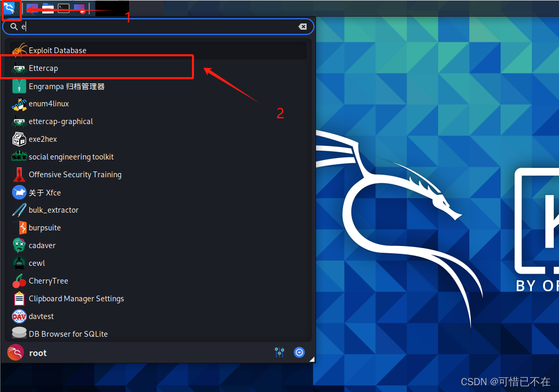Click the About Xfce mouse icon

tap(19, 192)
